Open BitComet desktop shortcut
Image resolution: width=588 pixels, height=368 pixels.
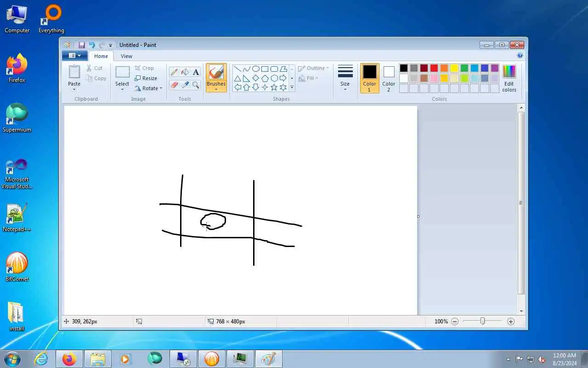pos(17,267)
